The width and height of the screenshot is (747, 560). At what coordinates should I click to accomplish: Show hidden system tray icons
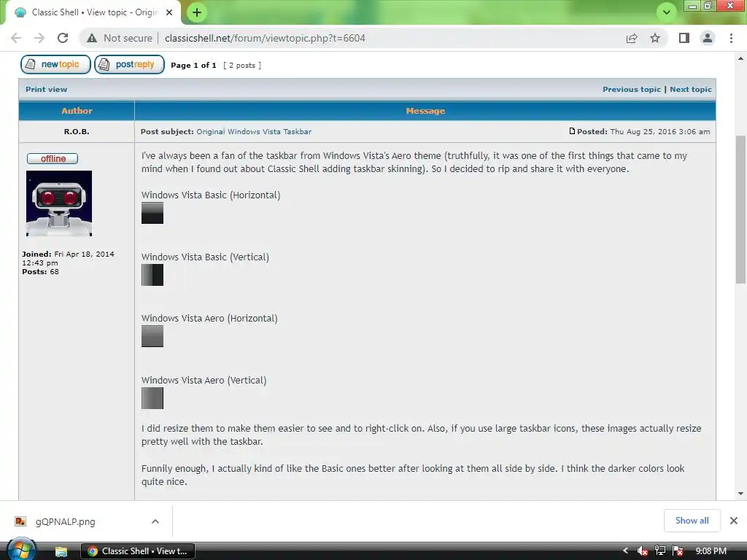pyautogui.click(x=625, y=551)
